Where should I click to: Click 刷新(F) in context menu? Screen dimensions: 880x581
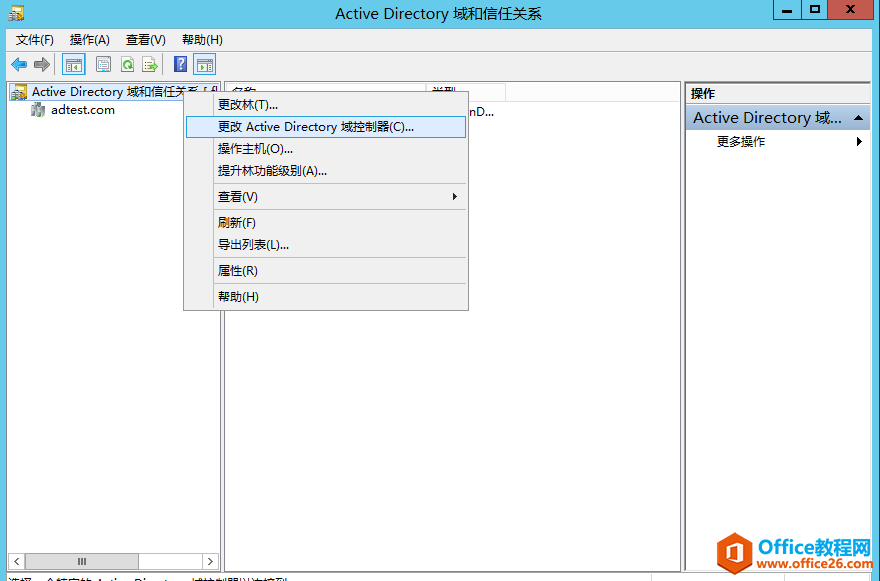pos(326,223)
